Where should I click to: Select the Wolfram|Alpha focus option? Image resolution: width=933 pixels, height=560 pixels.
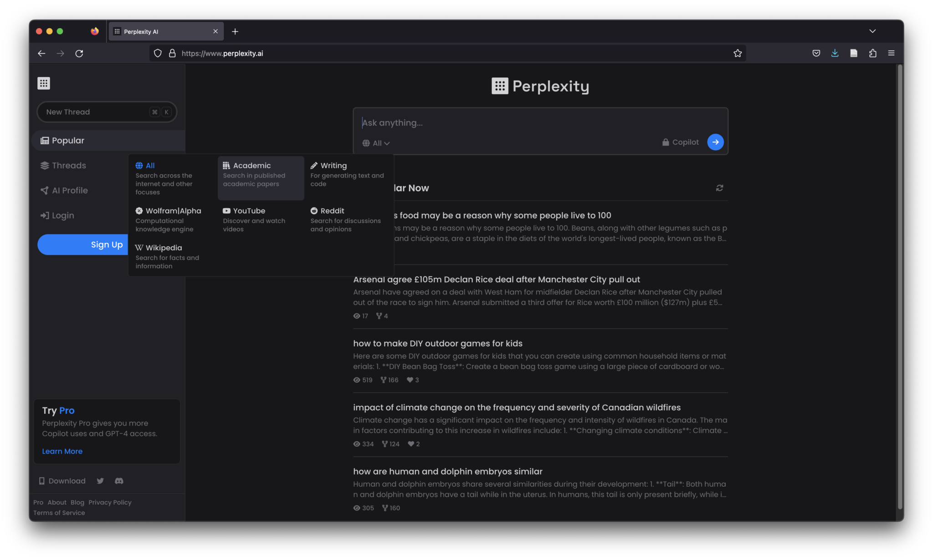point(173,219)
